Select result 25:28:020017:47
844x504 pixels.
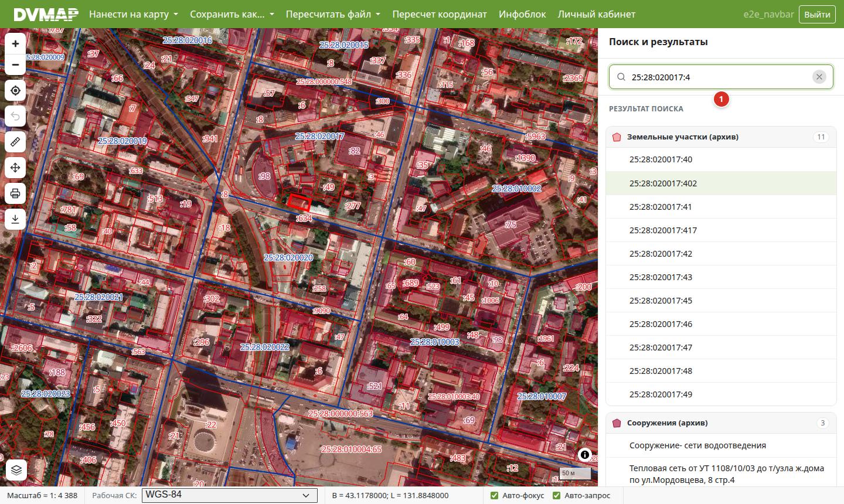[721, 348]
